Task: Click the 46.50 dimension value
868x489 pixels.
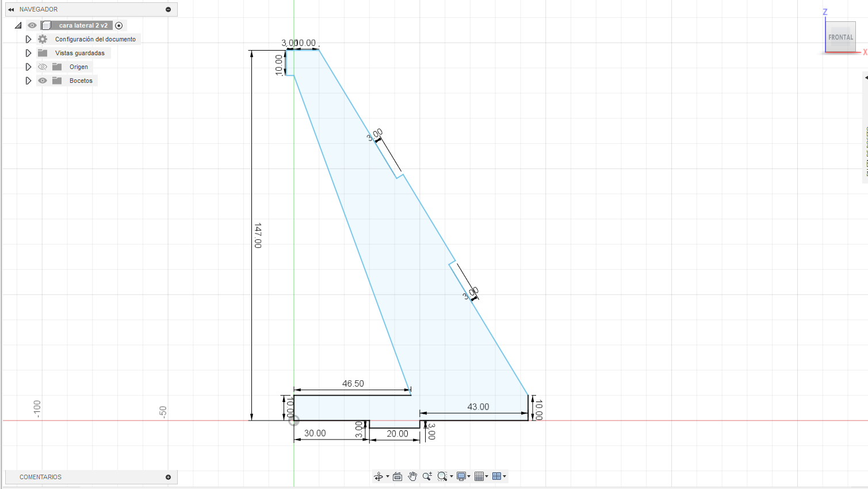Action: pos(353,384)
